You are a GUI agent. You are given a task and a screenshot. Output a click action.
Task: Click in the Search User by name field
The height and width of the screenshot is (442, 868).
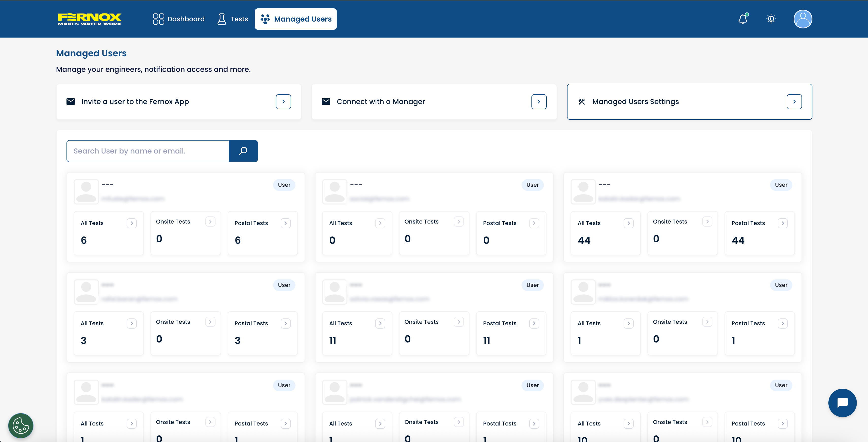148,151
